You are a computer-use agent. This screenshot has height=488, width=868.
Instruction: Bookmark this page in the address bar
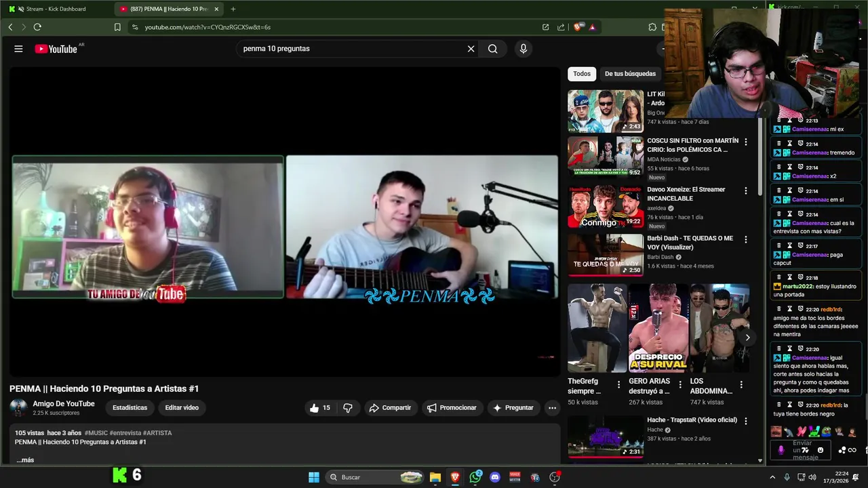coord(117,27)
